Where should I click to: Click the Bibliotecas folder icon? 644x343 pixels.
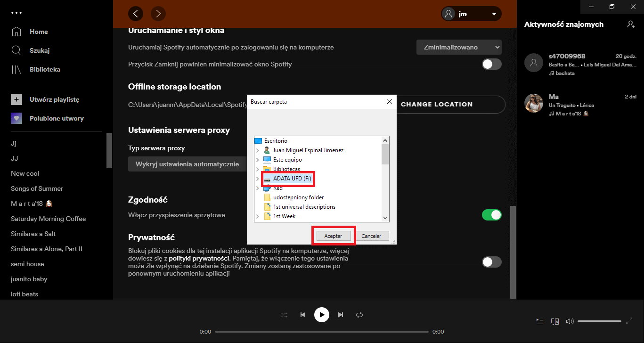267,169
